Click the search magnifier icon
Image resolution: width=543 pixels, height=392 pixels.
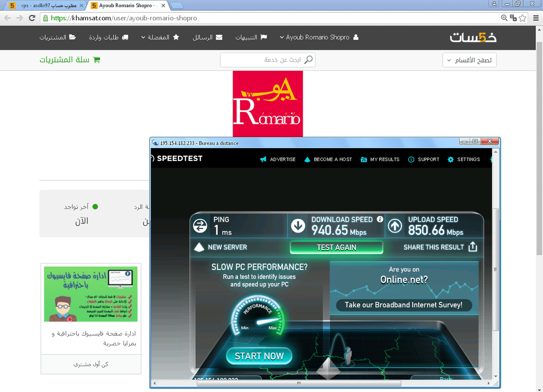point(309,60)
